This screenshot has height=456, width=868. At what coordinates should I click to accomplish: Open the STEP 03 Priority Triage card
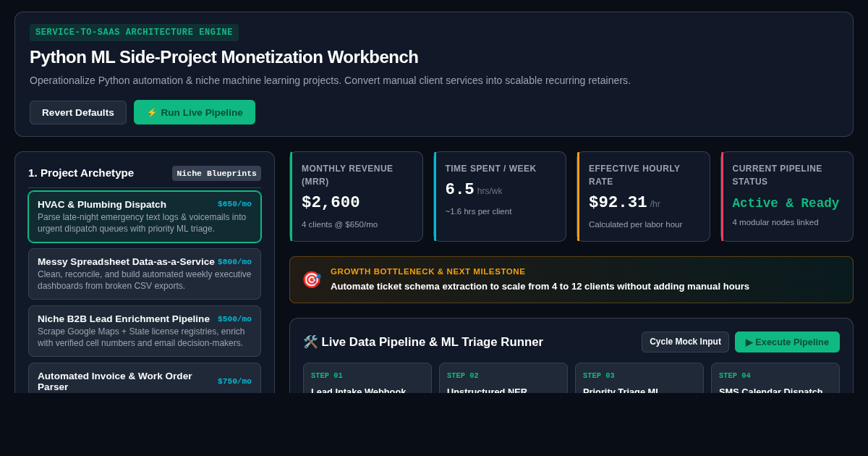[x=639, y=378]
